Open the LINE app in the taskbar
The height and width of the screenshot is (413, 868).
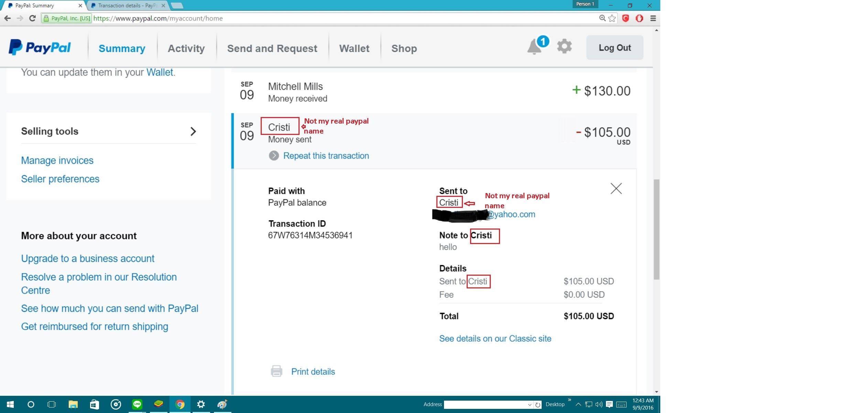tap(137, 404)
